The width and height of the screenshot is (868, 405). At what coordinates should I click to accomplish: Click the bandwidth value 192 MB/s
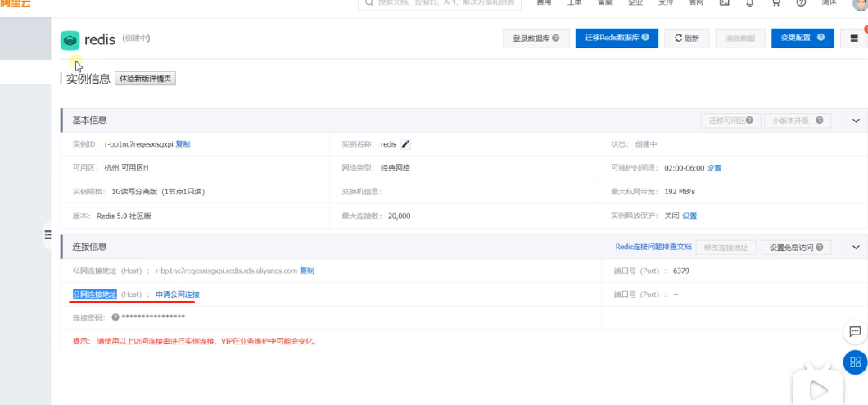coord(679,192)
